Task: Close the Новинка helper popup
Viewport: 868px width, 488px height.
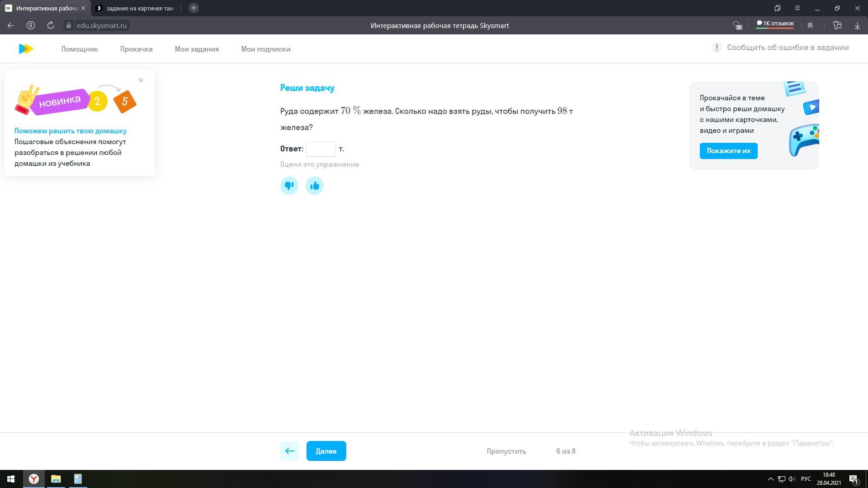Action: pos(141,80)
